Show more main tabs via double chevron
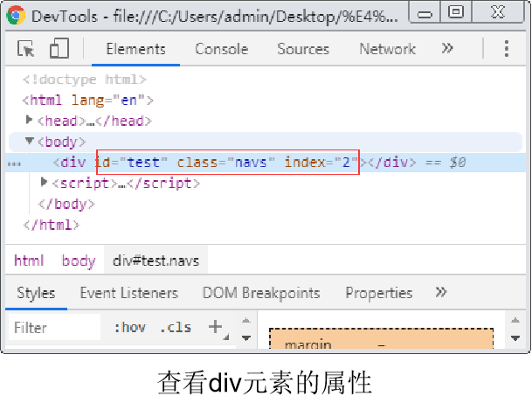 447,48
